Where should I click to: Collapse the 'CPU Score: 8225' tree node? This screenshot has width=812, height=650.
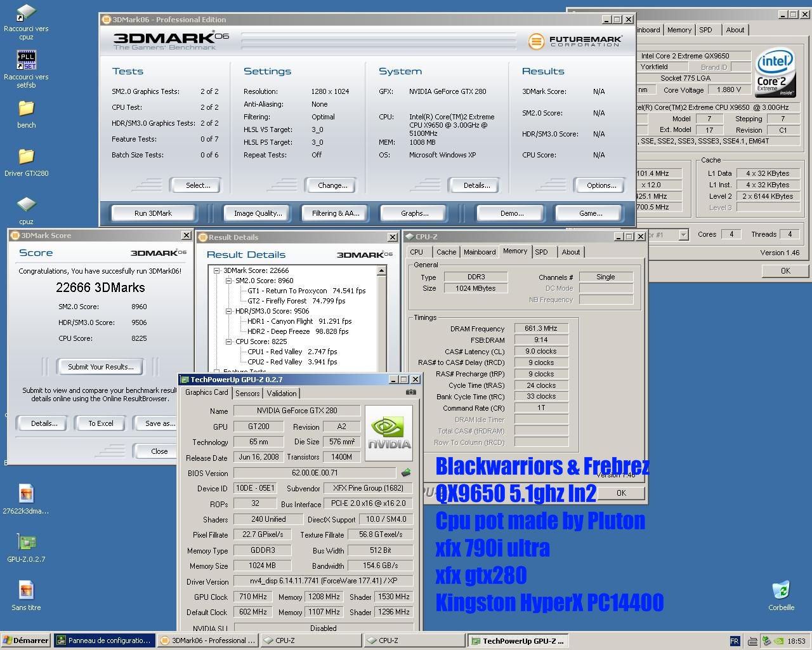tap(229, 342)
